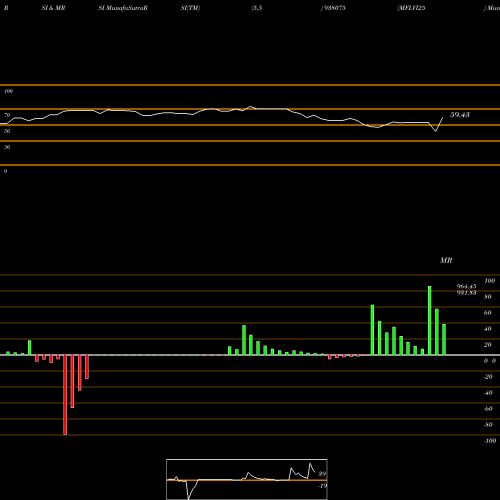Image resolution: width=500 pixels, height=500 pixels.
Task: Click the MR axis label -80
Action: 488,425
